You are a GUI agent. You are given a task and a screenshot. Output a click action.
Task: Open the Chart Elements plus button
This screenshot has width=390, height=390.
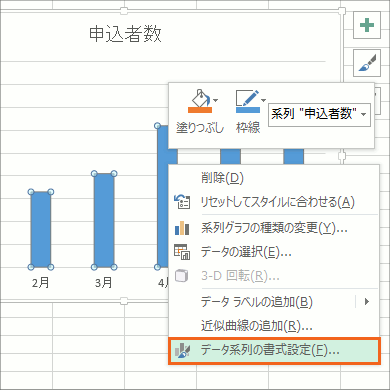367,25
